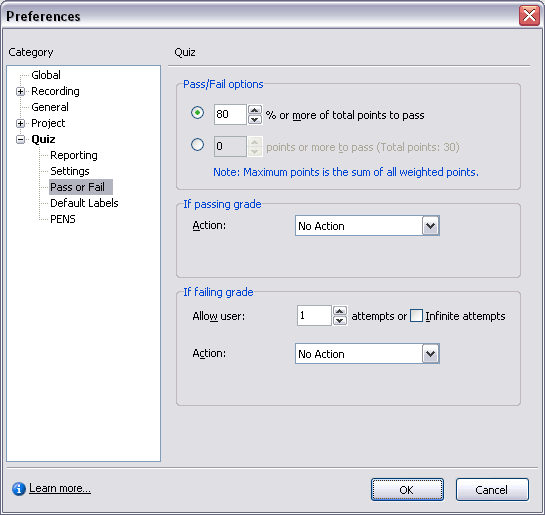Select Project category
The height and width of the screenshot is (515, 545).
pyautogui.click(x=48, y=123)
